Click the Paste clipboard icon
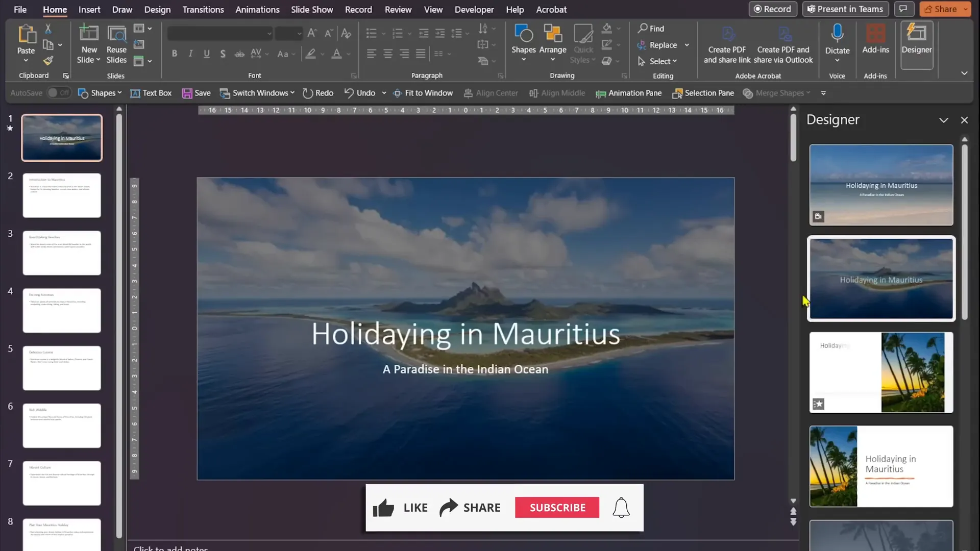This screenshot has width=980, height=551. 26,34
